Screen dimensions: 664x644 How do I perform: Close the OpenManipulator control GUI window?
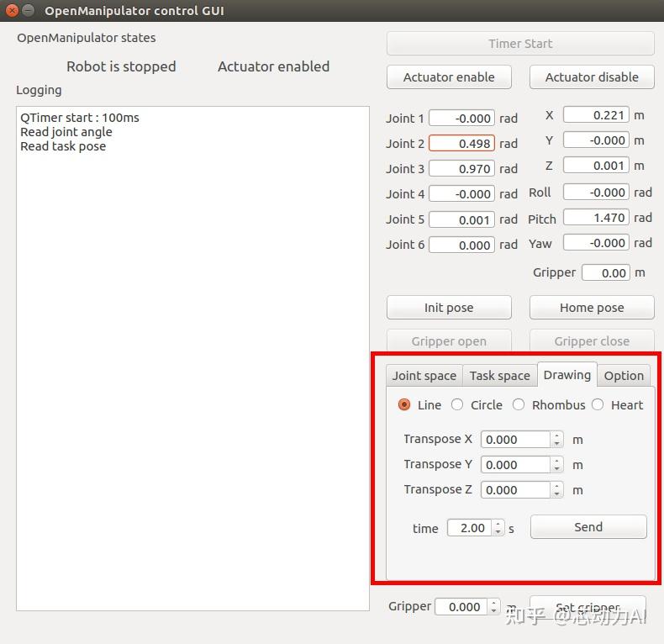(x=12, y=11)
